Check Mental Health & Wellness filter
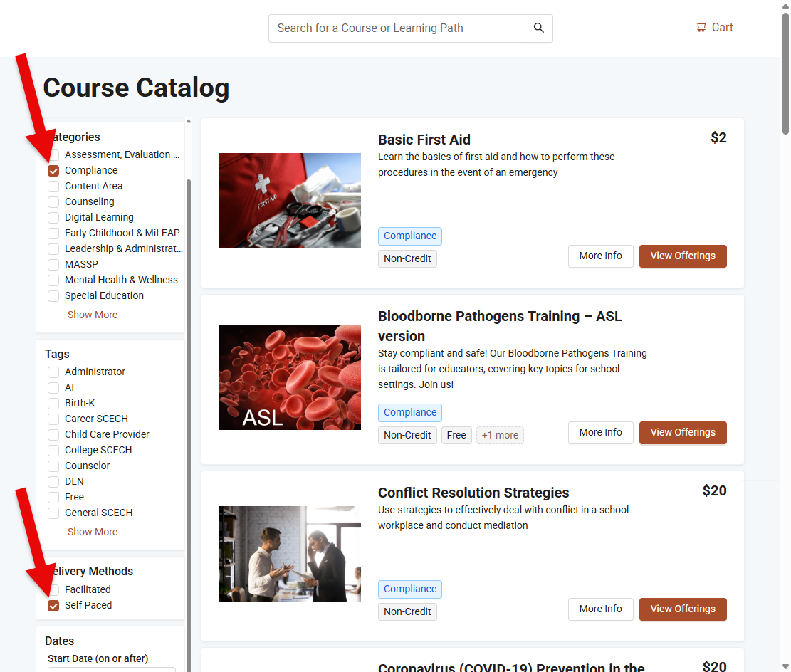791x672 pixels. [x=53, y=280]
